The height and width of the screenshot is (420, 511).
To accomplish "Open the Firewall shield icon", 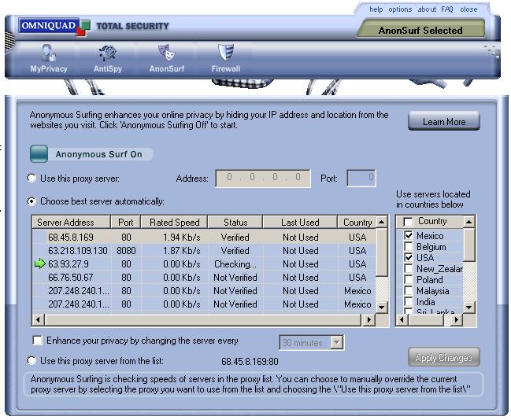I will (226, 53).
